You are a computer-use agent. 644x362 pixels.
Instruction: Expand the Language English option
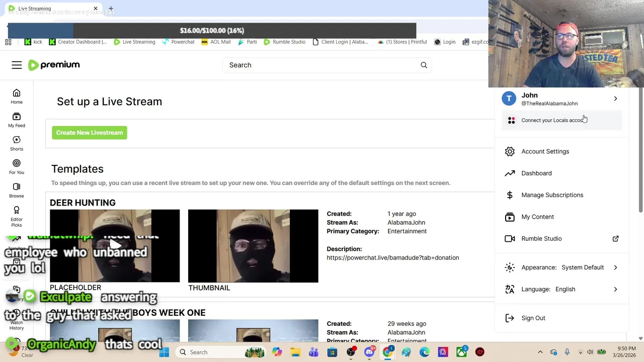pyautogui.click(x=562, y=289)
